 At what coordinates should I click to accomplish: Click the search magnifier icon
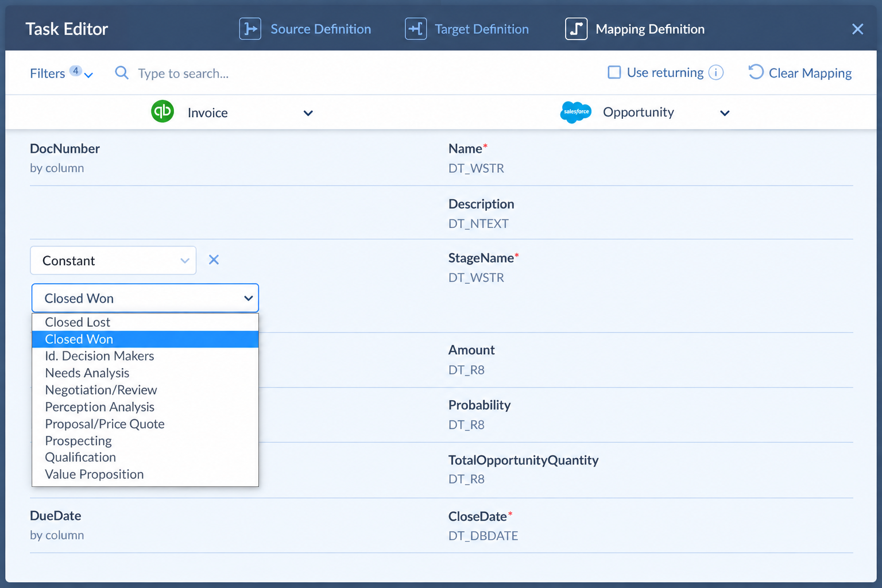pos(122,73)
